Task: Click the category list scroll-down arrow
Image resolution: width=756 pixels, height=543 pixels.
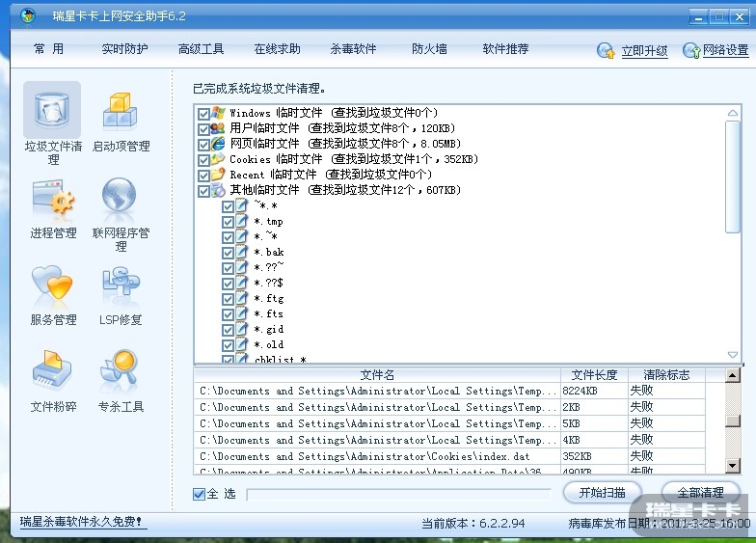Action: point(733,355)
